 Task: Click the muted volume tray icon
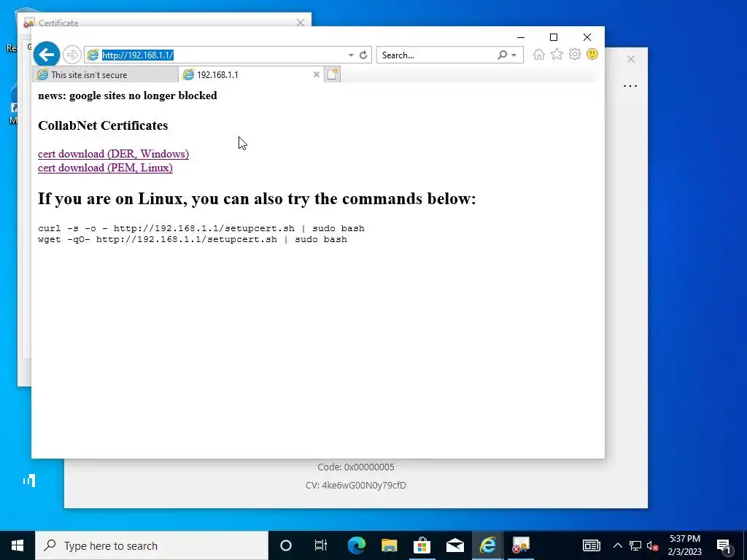pos(652,545)
